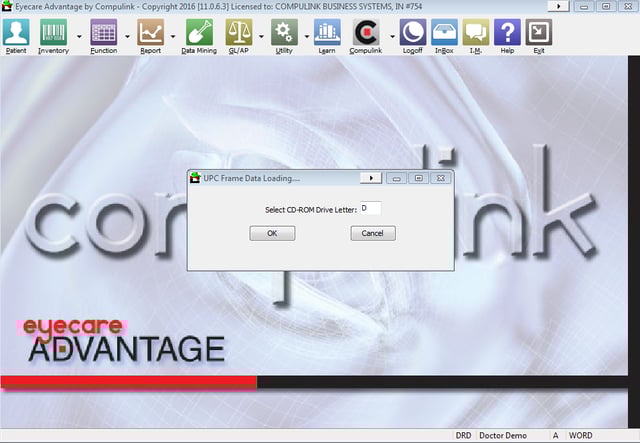Close the UPC Frame Data Loading dialog
The width and height of the screenshot is (640, 443).
tap(440, 178)
